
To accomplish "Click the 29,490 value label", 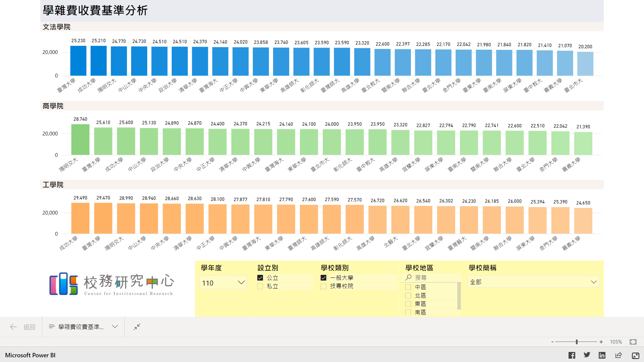I will [80, 198].
